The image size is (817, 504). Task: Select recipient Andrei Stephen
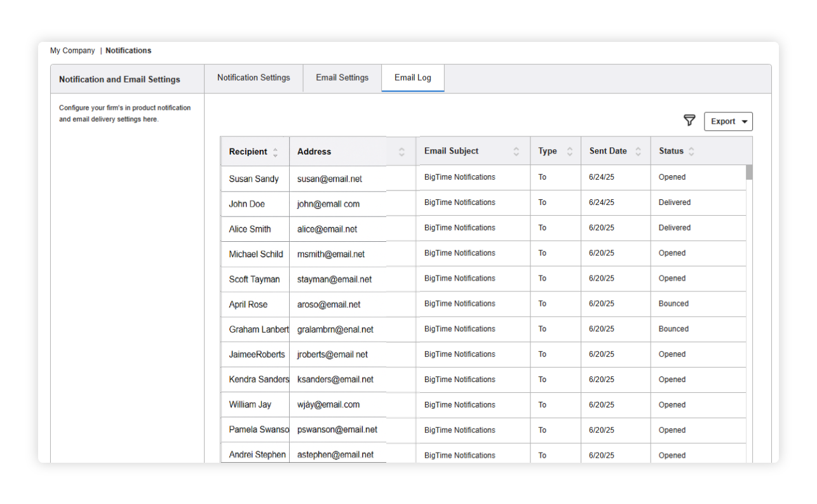pos(257,454)
